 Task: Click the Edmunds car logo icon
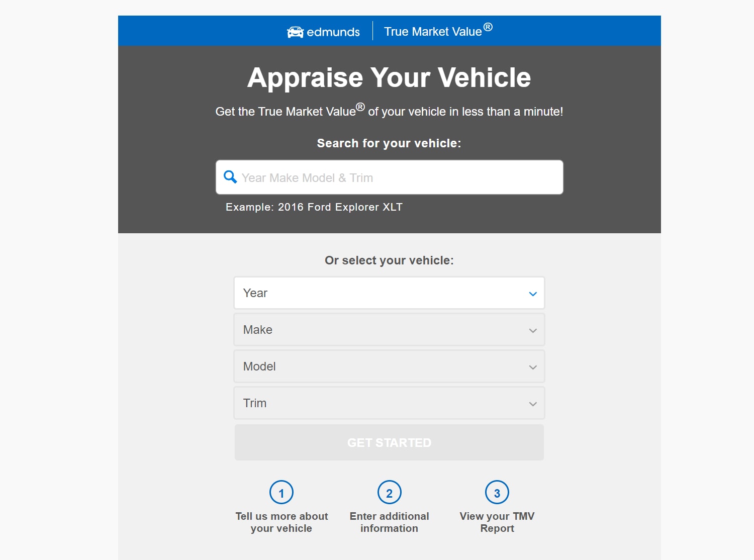(x=295, y=32)
